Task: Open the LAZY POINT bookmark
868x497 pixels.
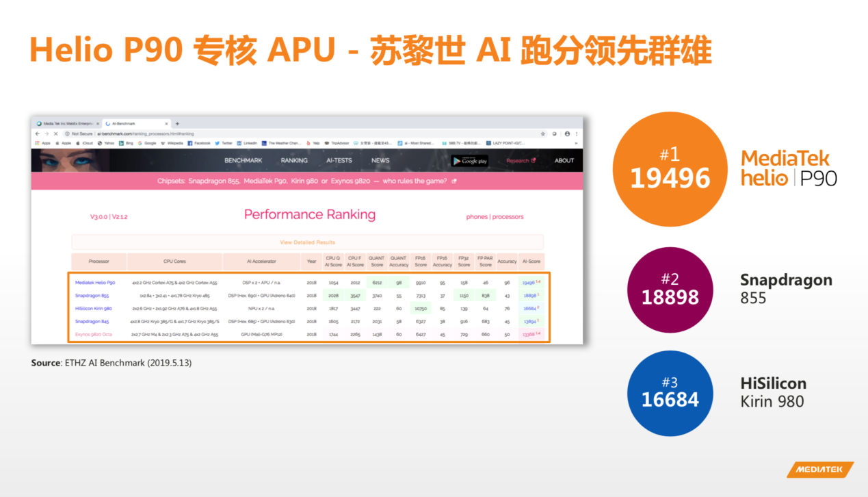Action: 505,143
